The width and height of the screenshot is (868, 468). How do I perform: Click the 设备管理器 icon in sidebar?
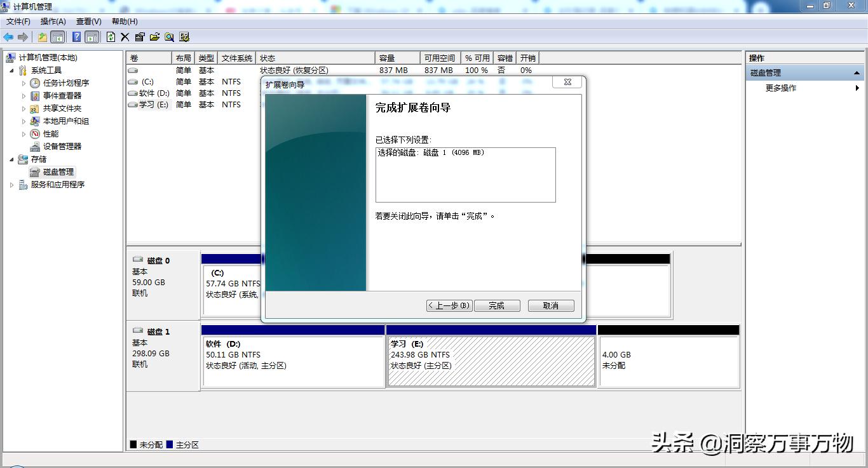tap(35, 146)
